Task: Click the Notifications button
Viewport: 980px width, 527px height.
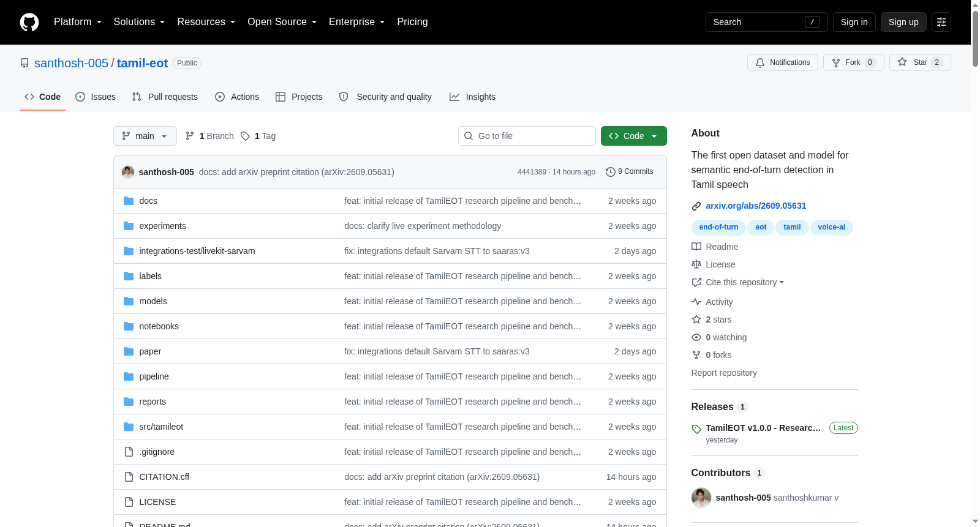Action: (x=783, y=62)
